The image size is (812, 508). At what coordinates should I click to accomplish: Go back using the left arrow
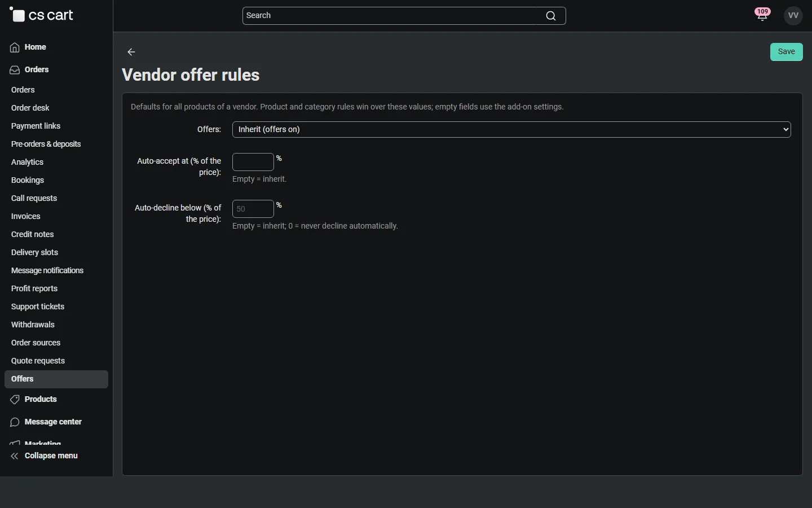[x=131, y=52]
